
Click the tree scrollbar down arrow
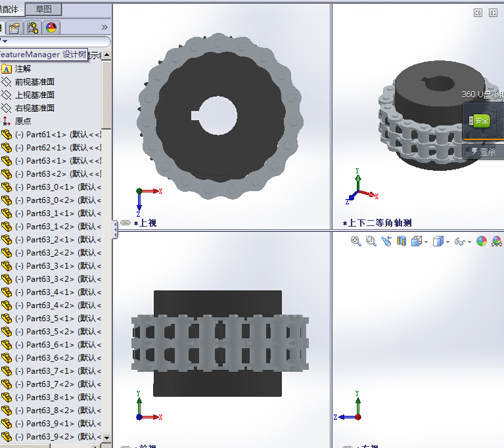click(x=106, y=437)
